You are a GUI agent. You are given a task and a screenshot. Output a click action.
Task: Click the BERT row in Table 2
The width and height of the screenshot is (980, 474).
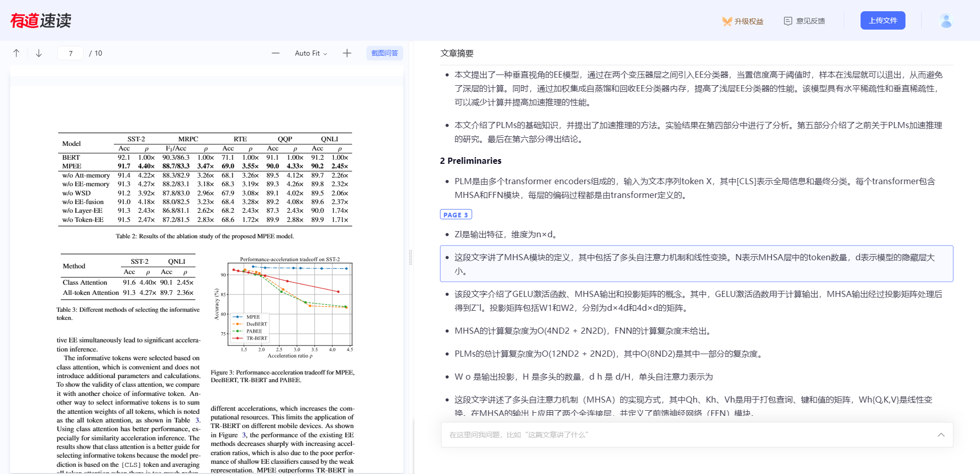click(205, 158)
